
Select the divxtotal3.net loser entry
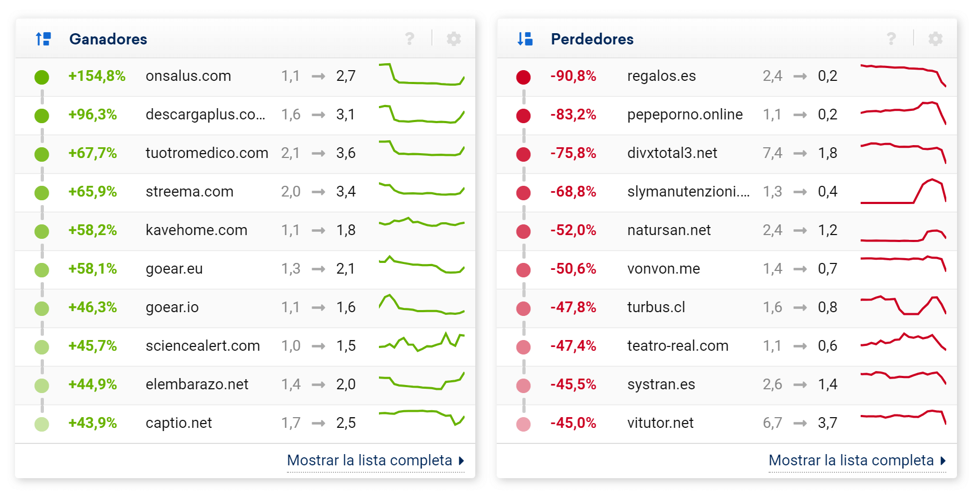[x=672, y=153]
